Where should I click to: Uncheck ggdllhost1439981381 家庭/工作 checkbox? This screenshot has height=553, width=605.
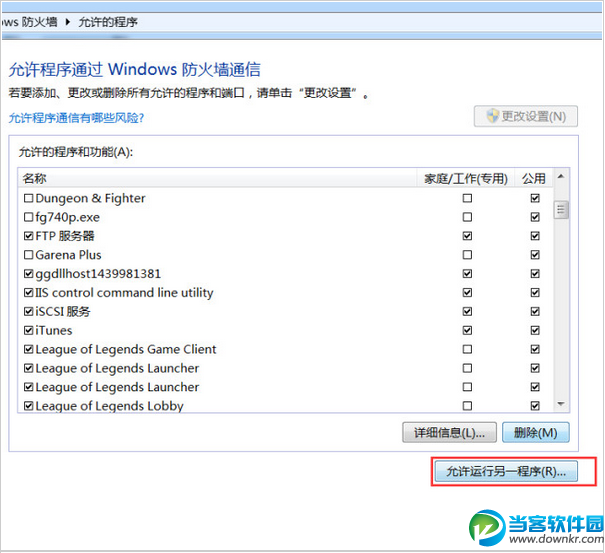(x=467, y=274)
